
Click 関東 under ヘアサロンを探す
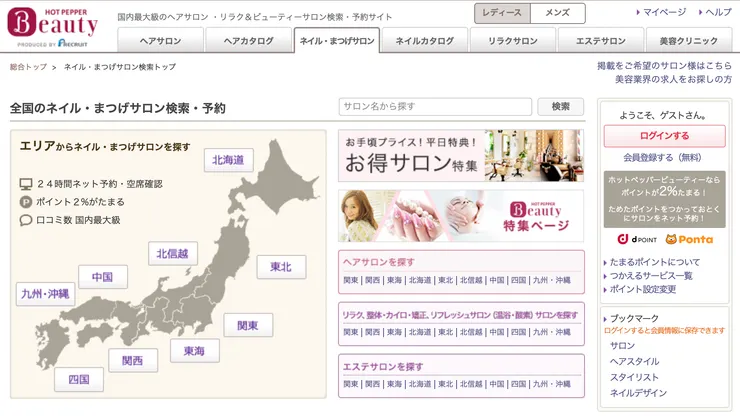pos(351,280)
